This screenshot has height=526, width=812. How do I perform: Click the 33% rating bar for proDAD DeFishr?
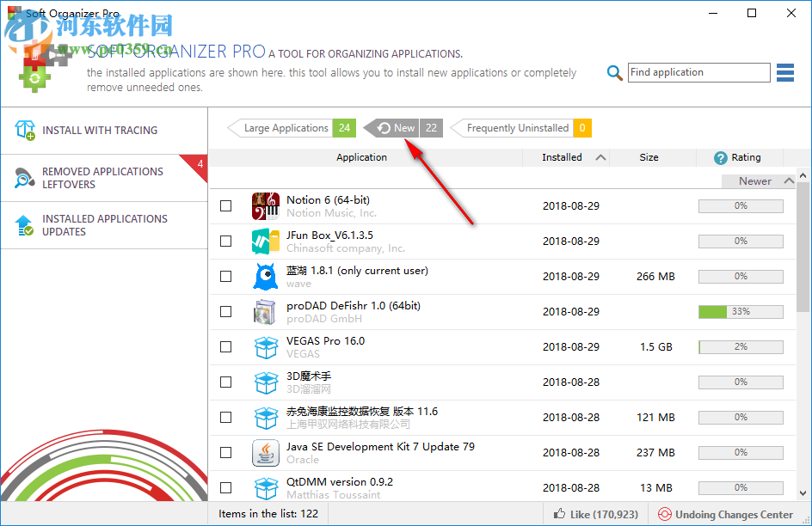pos(741,311)
